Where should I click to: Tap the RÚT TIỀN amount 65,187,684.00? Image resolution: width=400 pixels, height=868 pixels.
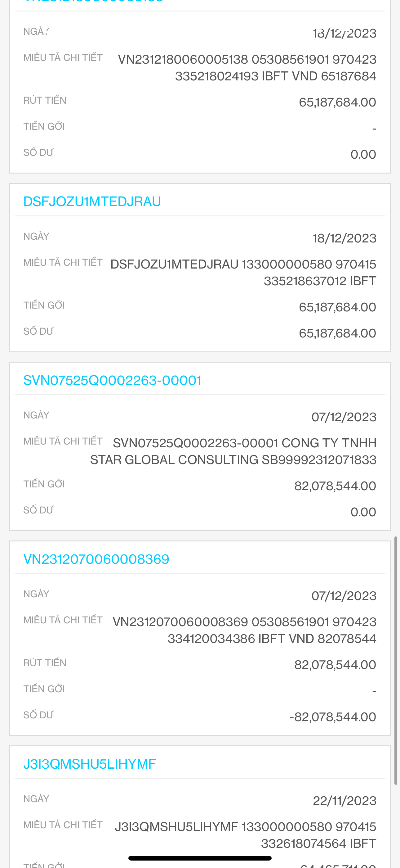click(x=337, y=102)
